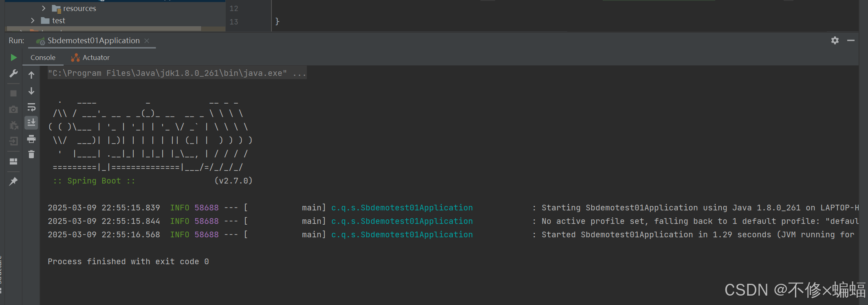Jump down the stack trace with the down arrow

click(31, 91)
